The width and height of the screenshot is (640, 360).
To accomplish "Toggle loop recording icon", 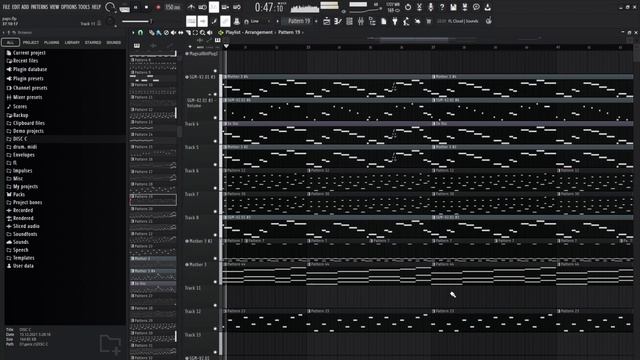I will tap(237, 7).
